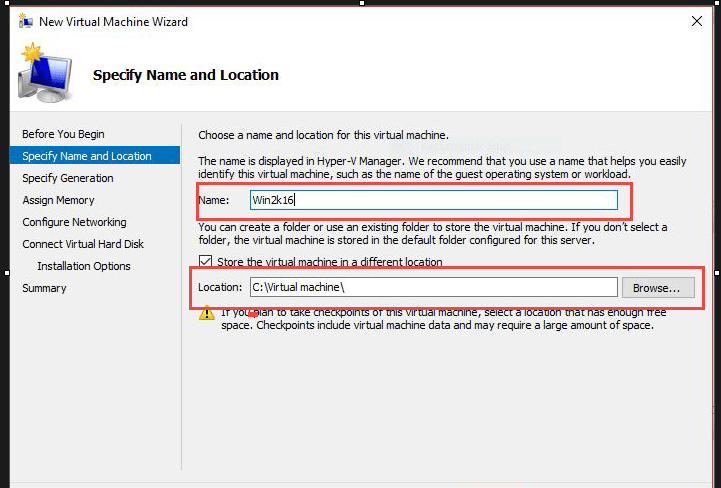Open the Specify Generation step

tap(68, 178)
